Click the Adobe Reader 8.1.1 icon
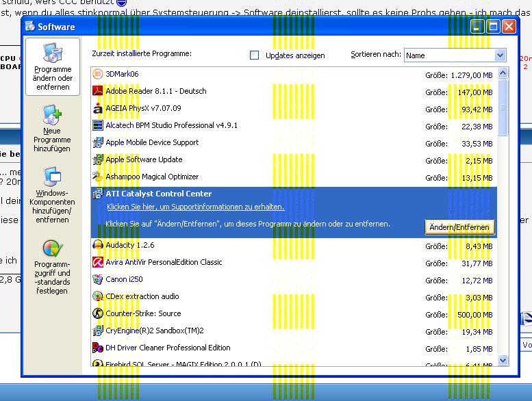Screen dimensions: 532x401 pyautogui.click(x=98, y=91)
